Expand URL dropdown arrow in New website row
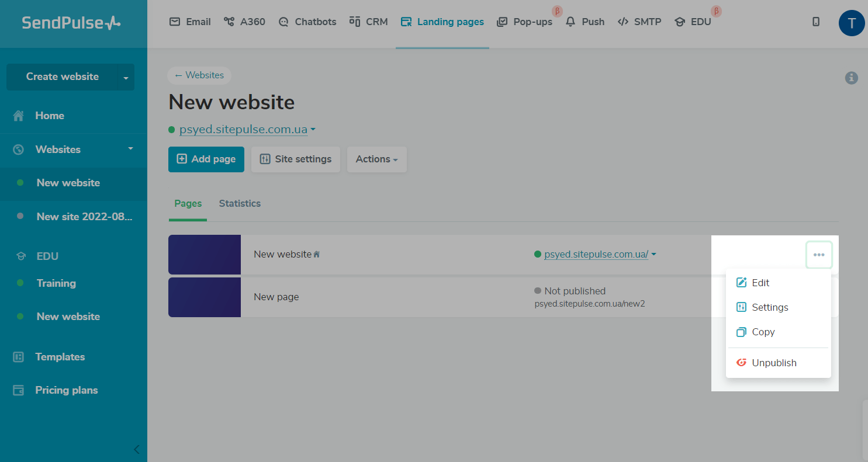868x462 pixels. (653, 254)
